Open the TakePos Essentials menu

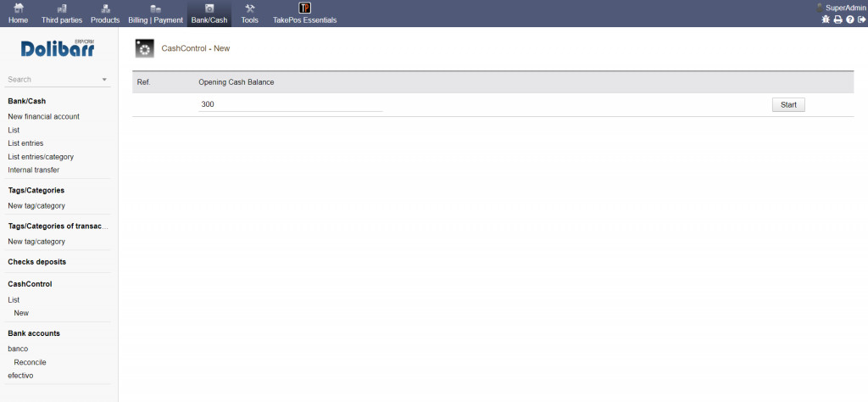coord(304,14)
